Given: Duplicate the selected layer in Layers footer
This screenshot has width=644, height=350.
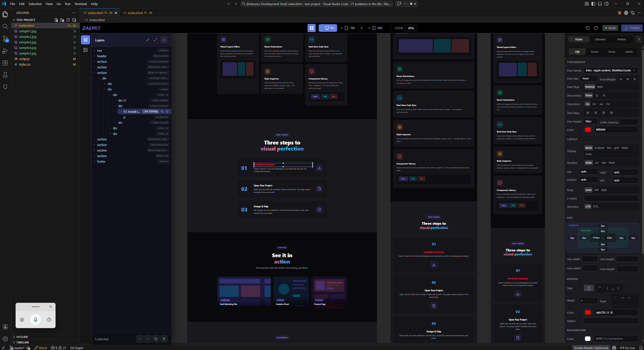Looking at the screenshot, I should [x=156, y=339].
